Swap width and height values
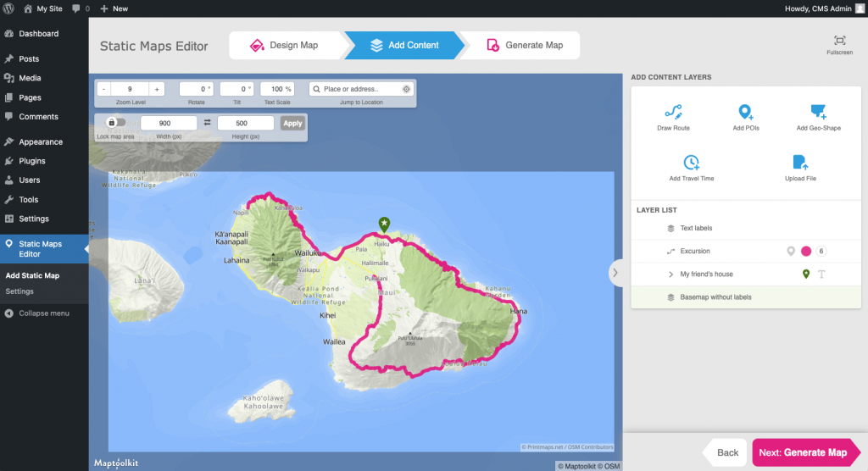This screenshot has height=471, width=868. tap(208, 123)
